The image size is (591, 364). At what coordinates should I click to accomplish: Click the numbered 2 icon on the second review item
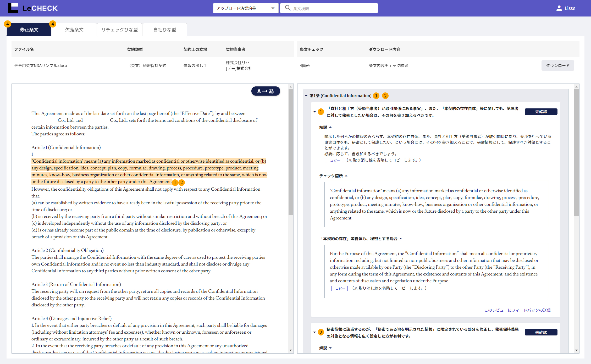pos(321,332)
